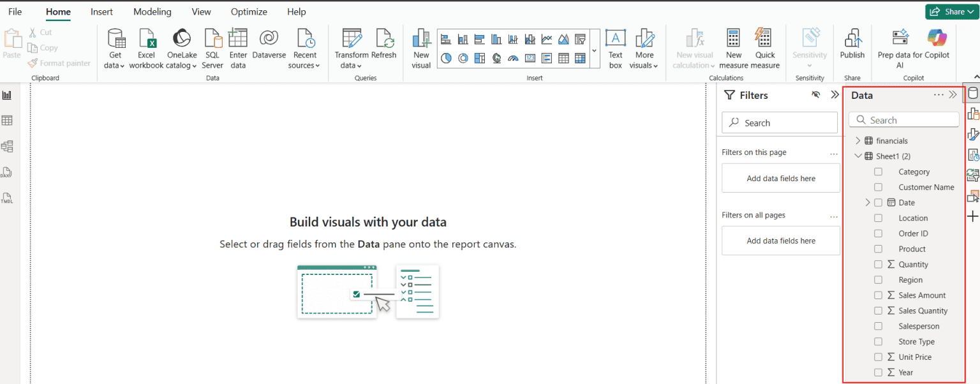Check the Quantity field

(x=879, y=264)
